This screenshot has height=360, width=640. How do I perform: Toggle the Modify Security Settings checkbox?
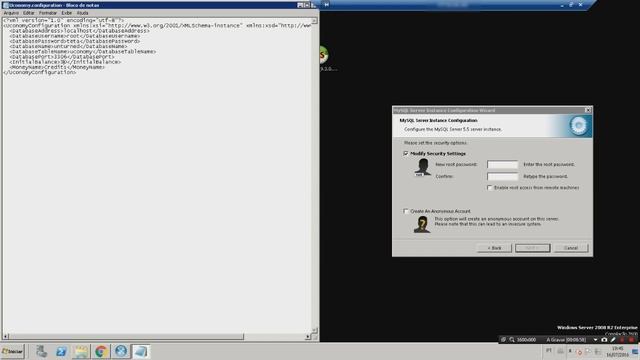(x=406, y=153)
